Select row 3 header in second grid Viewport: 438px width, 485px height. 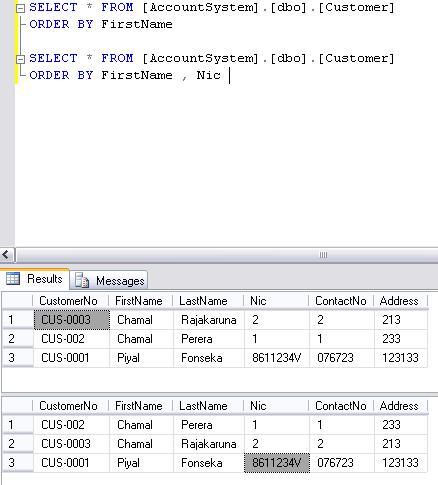coord(18,463)
